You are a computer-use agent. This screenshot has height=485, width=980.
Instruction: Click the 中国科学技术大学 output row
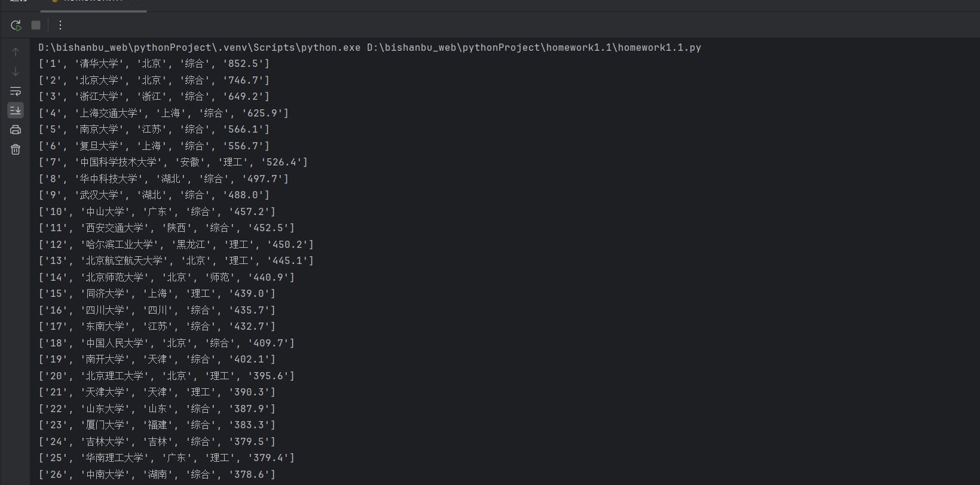(x=173, y=162)
